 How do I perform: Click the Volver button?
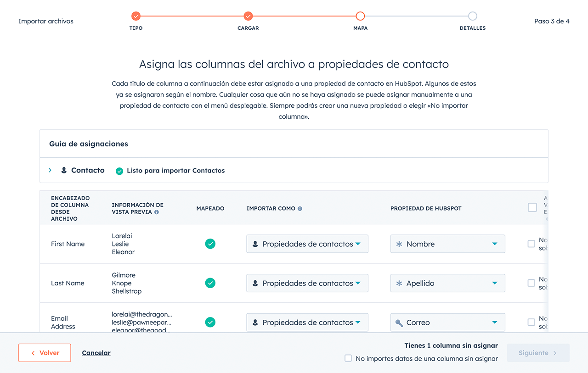pos(45,353)
